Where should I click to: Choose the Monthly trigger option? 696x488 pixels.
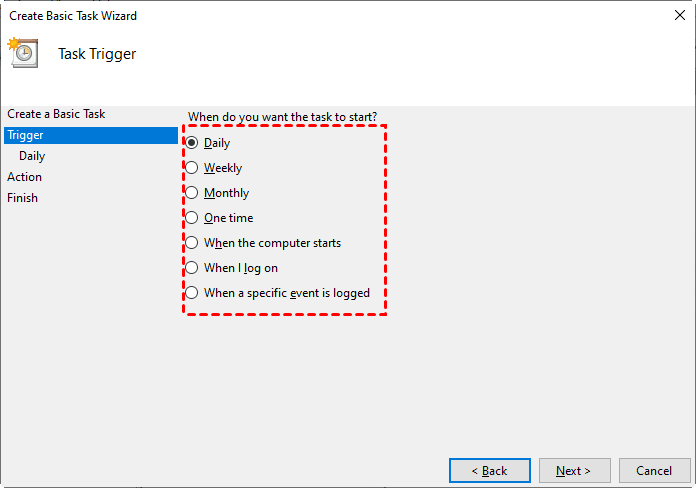pyautogui.click(x=193, y=193)
